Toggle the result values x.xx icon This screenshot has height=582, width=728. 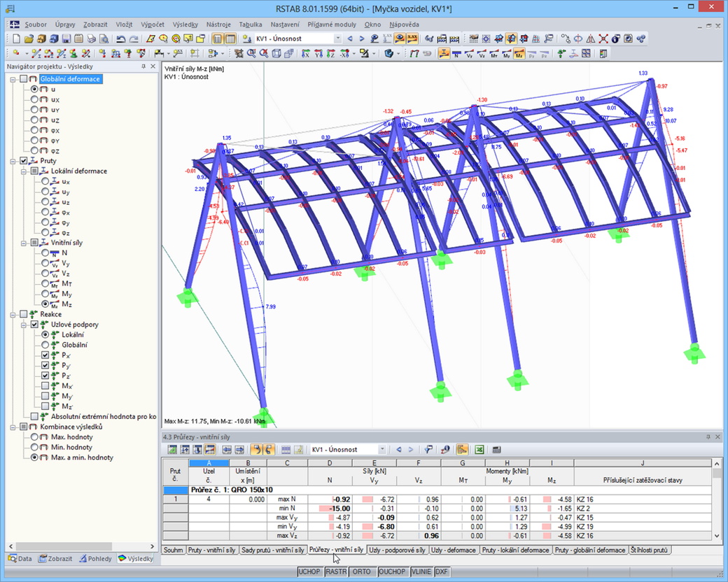(x=412, y=38)
